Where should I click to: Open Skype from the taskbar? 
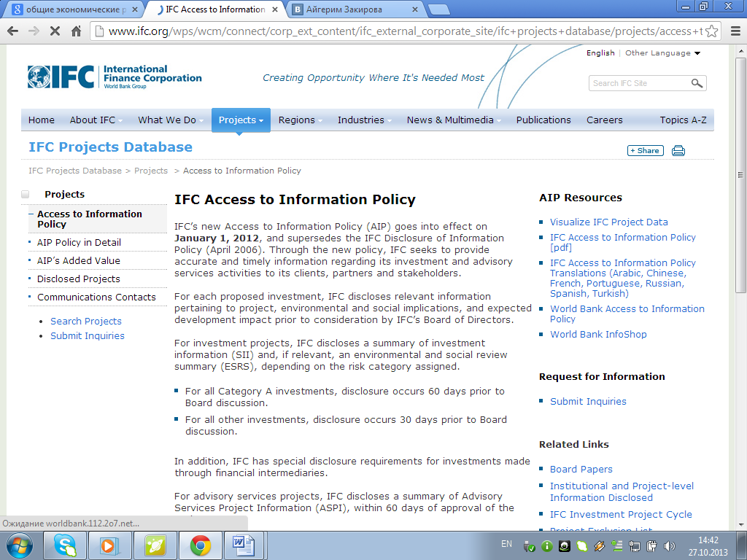(x=65, y=545)
